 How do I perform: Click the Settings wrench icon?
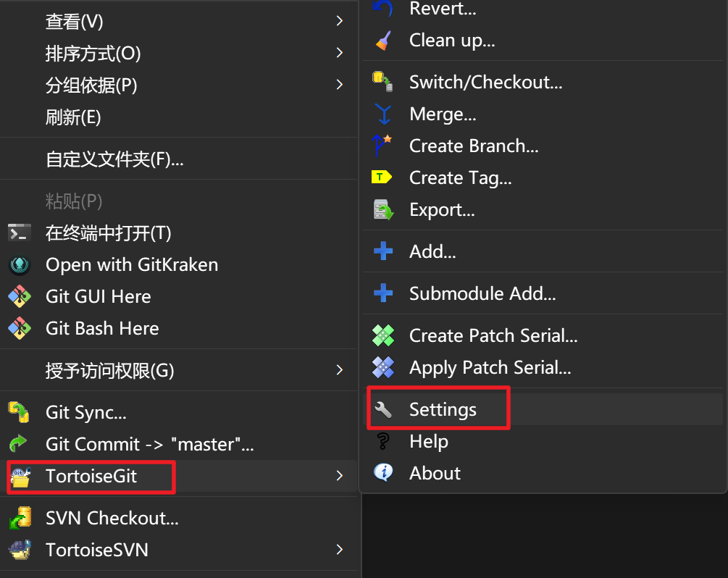point(382,410)
